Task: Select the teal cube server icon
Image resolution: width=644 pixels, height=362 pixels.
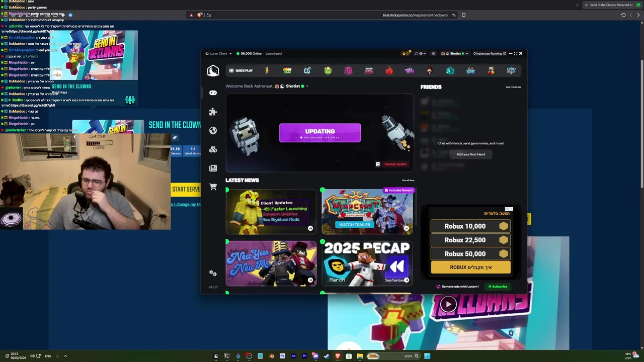Action: click(450, 71)
